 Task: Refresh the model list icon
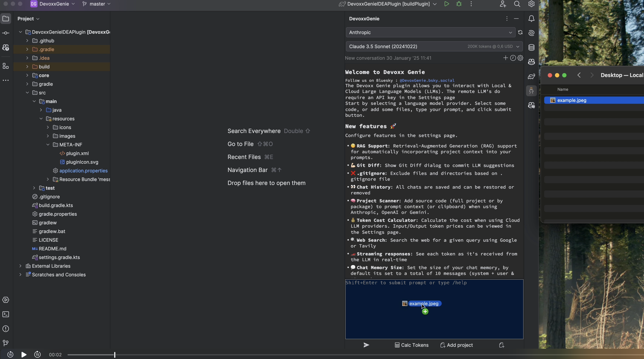(x=520, y=32)
